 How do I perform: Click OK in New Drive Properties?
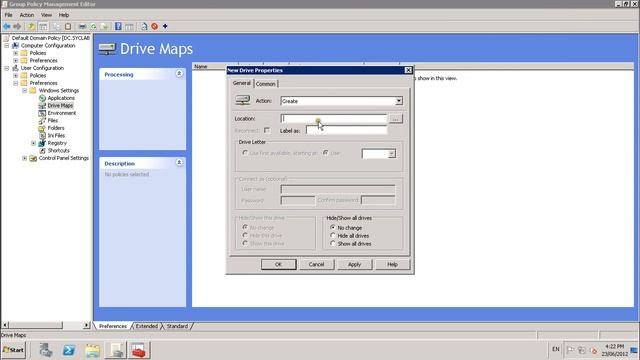(x=278, y=264)
